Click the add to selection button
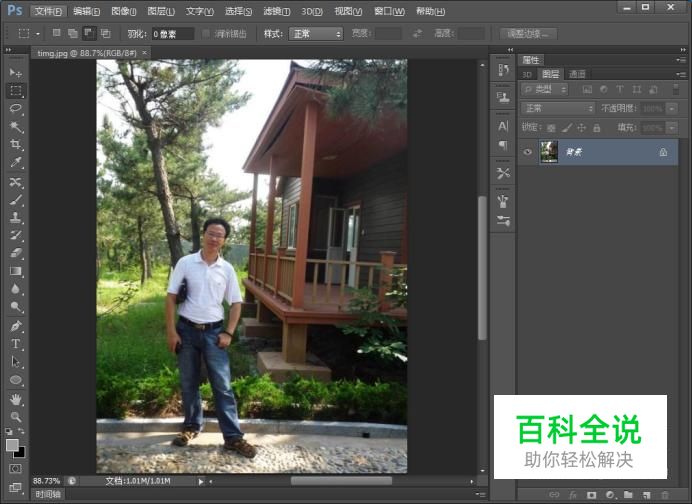Viewport: 692px width, 504px height. tap(73, 33)
